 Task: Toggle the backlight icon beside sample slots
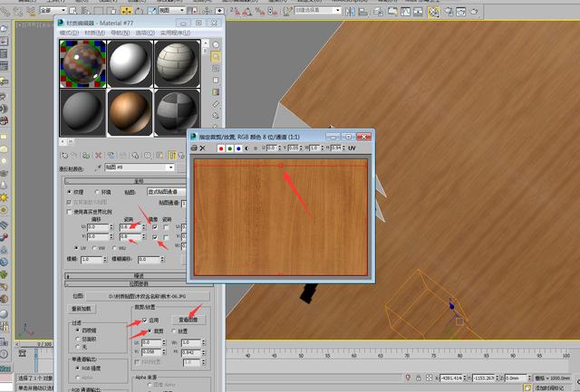(x=216, y=56)
